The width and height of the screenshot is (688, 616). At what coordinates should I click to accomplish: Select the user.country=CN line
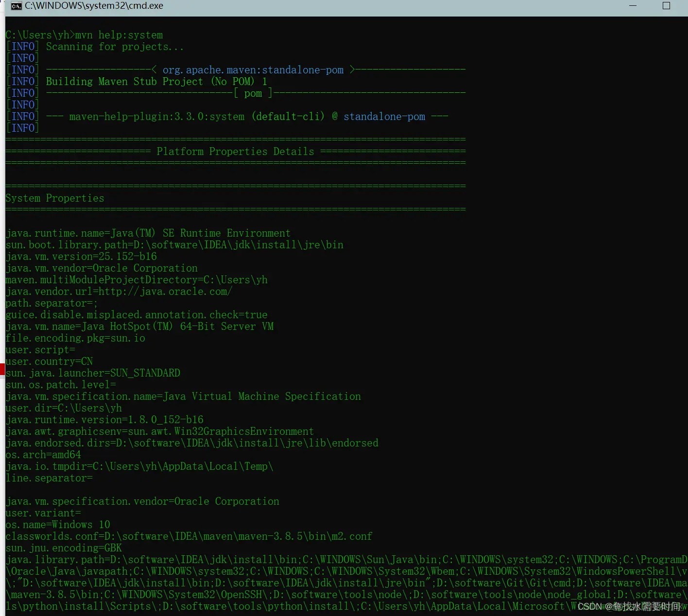tap(49, 361)
